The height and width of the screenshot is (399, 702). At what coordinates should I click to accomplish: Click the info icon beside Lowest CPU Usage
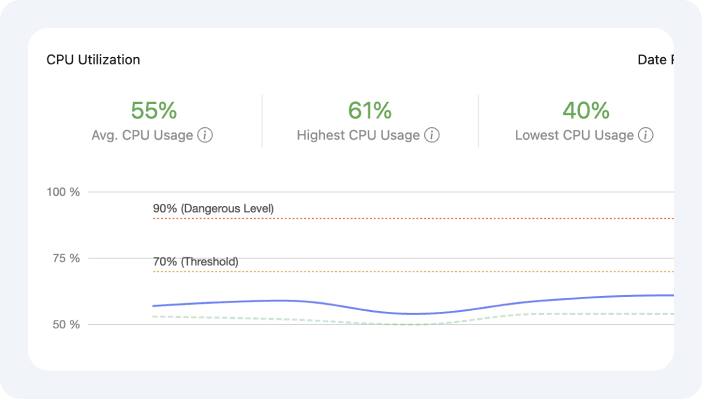tap(646, 135)
